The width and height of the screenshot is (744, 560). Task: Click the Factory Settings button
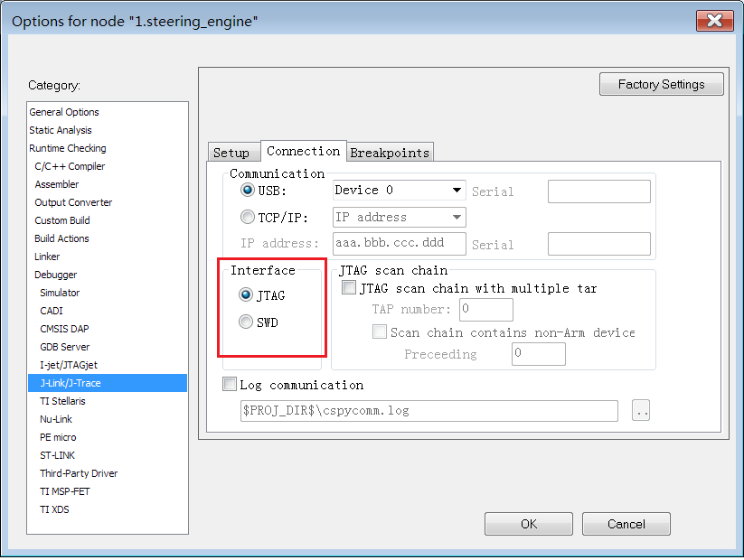pyautogui.click(x=661, y=83)
